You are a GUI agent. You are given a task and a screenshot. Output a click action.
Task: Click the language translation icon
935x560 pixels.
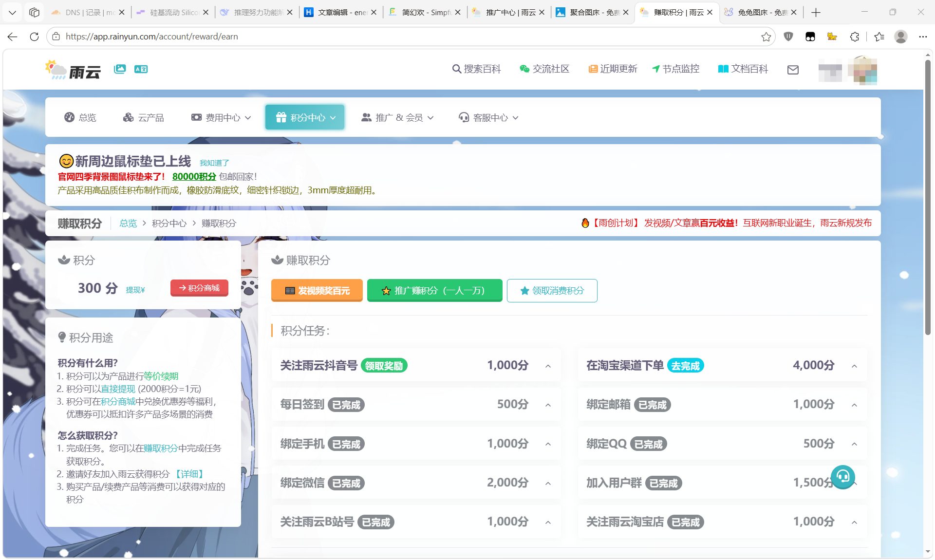[141, 69]
